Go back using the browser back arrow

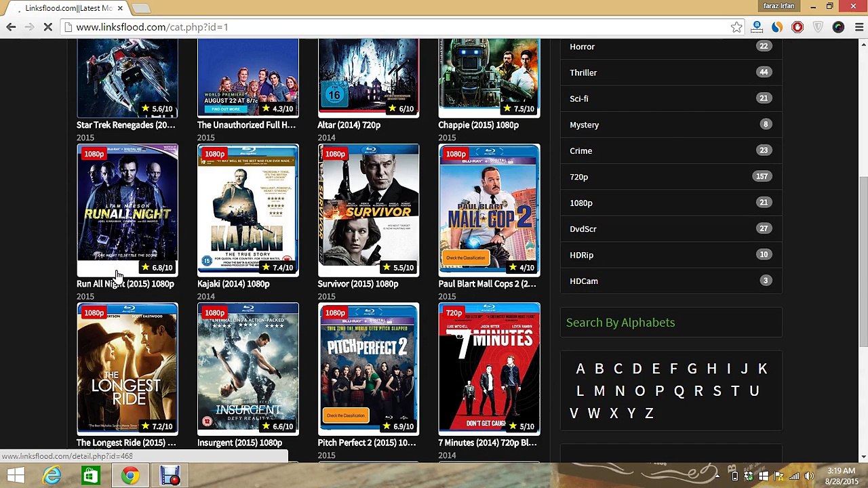click(11, 27)
